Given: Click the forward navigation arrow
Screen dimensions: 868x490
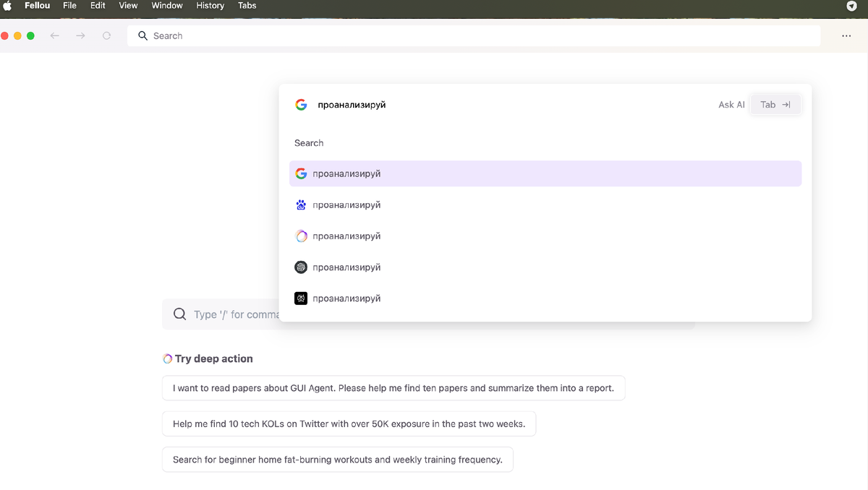Looking at the screenshot, I should tap(80, 35).
